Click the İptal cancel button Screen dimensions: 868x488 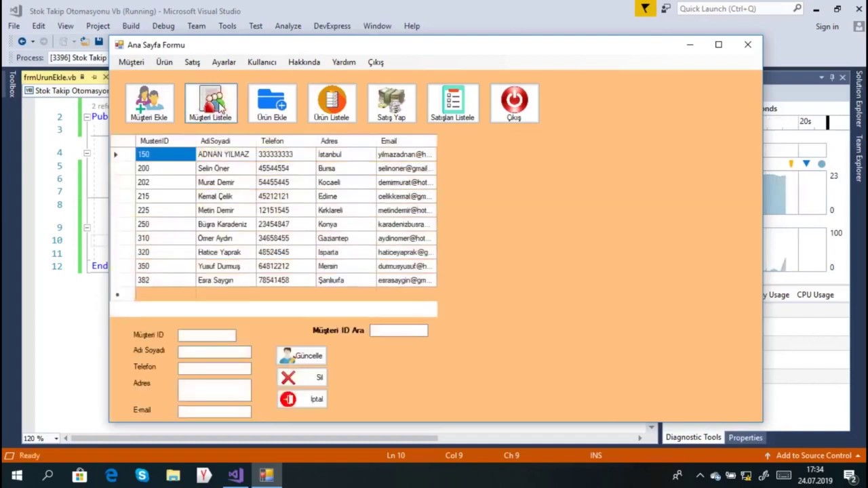pyautogui.click(x=301, y=399)
